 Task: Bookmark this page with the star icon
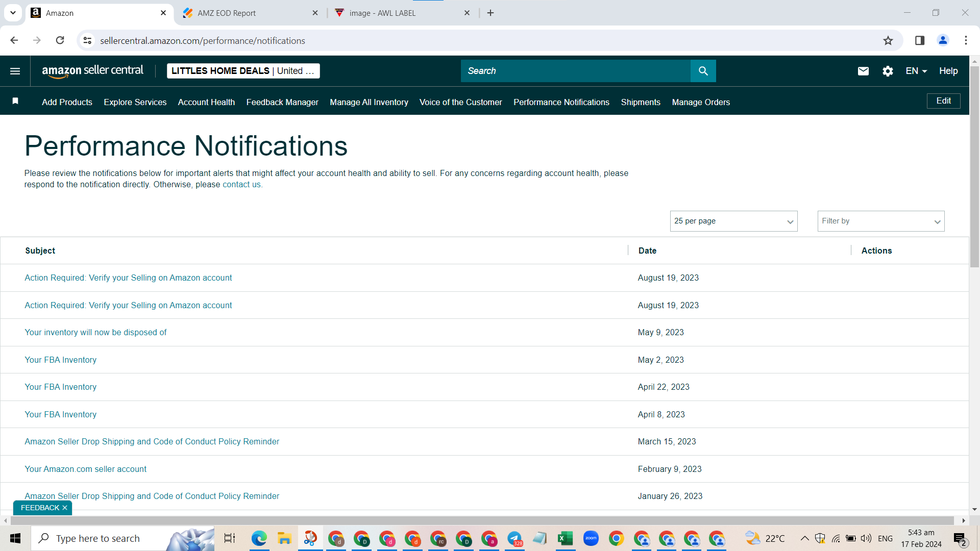click(888, 40)
